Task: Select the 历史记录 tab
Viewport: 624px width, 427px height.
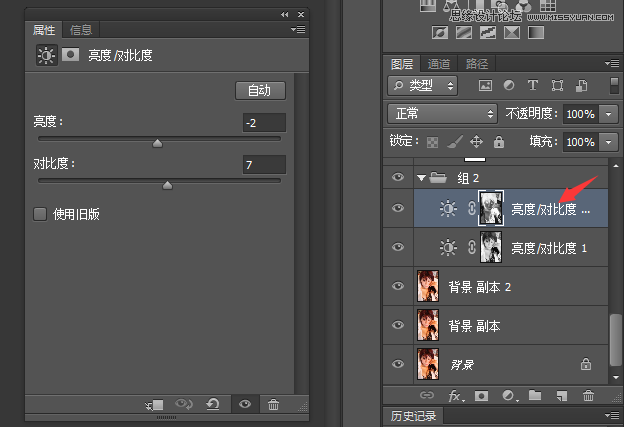Action: 413,416
